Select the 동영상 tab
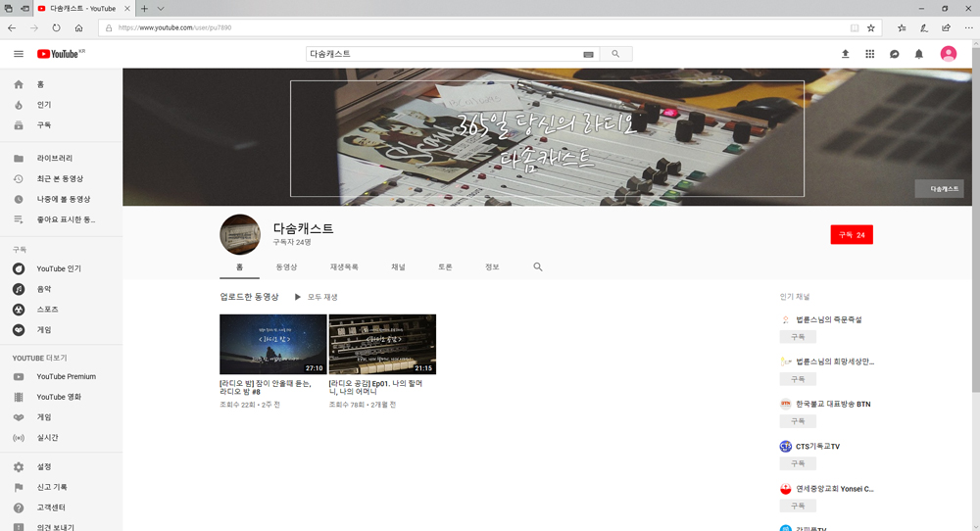 click(286, 266)
